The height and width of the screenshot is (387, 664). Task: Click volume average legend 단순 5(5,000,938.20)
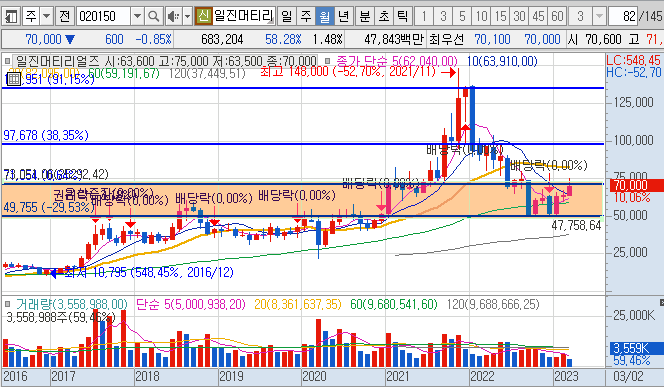(191, 304)
